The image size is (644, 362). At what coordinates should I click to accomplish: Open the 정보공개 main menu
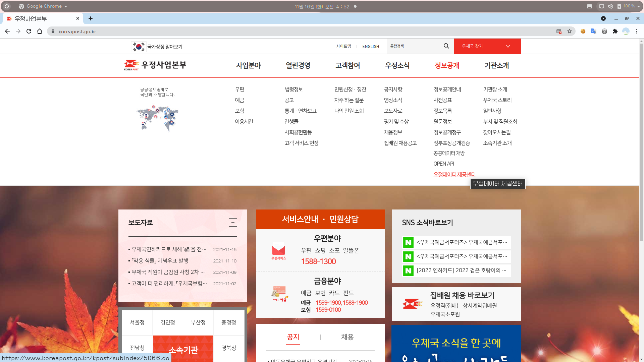(447, 65)
